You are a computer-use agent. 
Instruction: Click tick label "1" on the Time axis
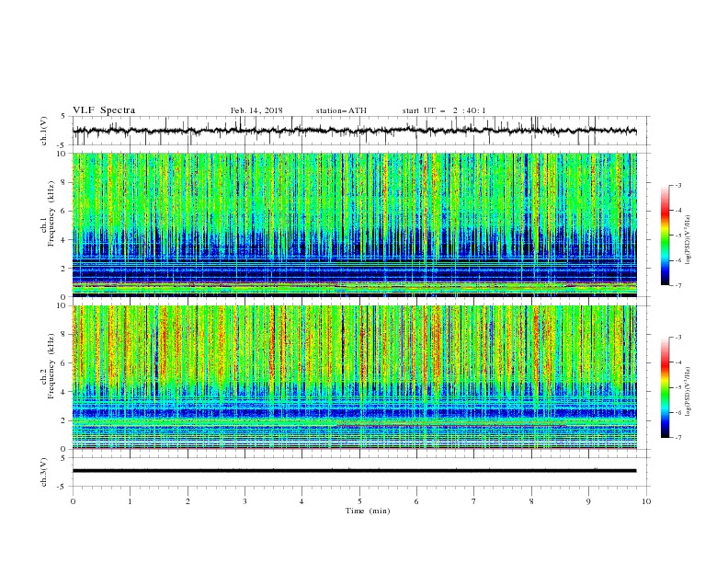pos(130,501)
